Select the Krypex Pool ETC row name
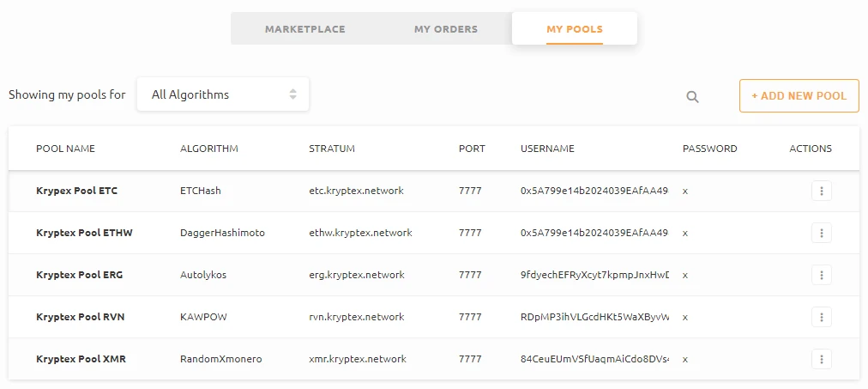 coord(76,191)
